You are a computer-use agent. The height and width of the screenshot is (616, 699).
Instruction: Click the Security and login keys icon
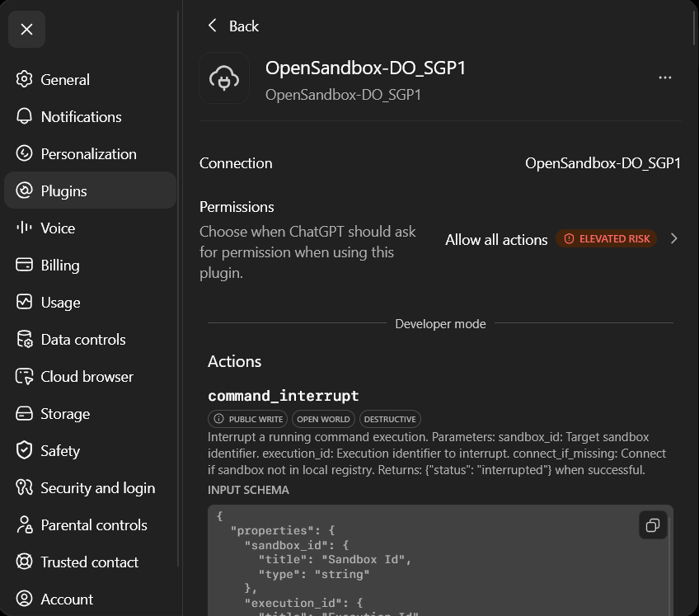click(x=24, y=487)
